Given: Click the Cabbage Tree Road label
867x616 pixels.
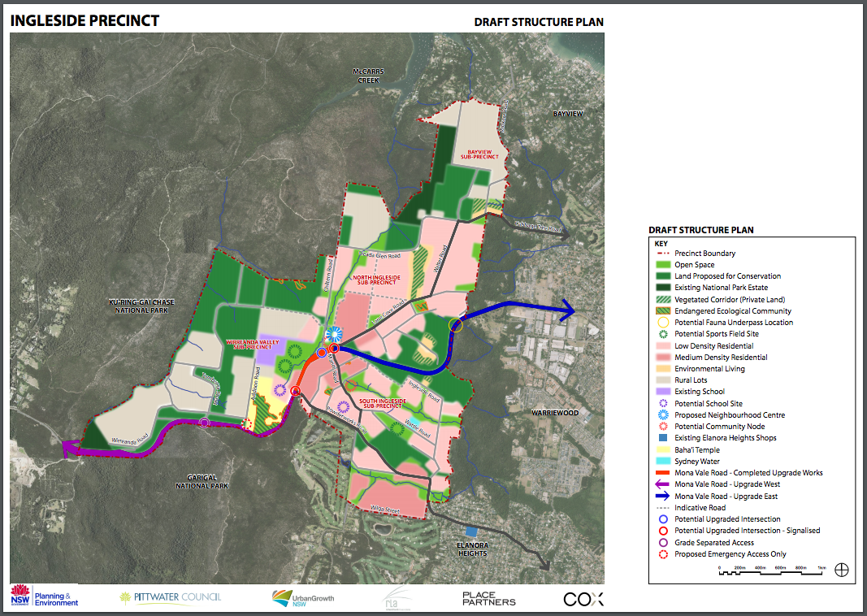Looking at the screenshot, I should pyautogui.click(x=538, y=226).
